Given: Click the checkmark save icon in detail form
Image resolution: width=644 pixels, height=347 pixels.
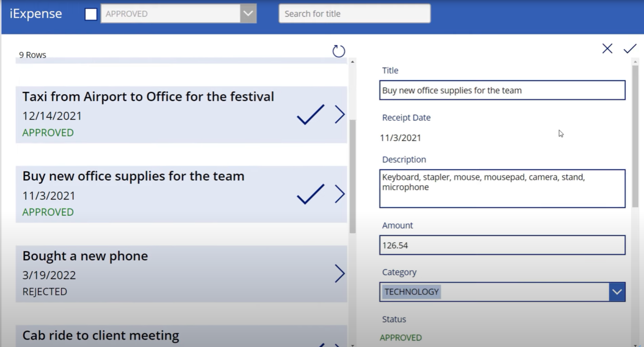Looking at the screenshot, I should pyautogui.click(x=630, y=49).
